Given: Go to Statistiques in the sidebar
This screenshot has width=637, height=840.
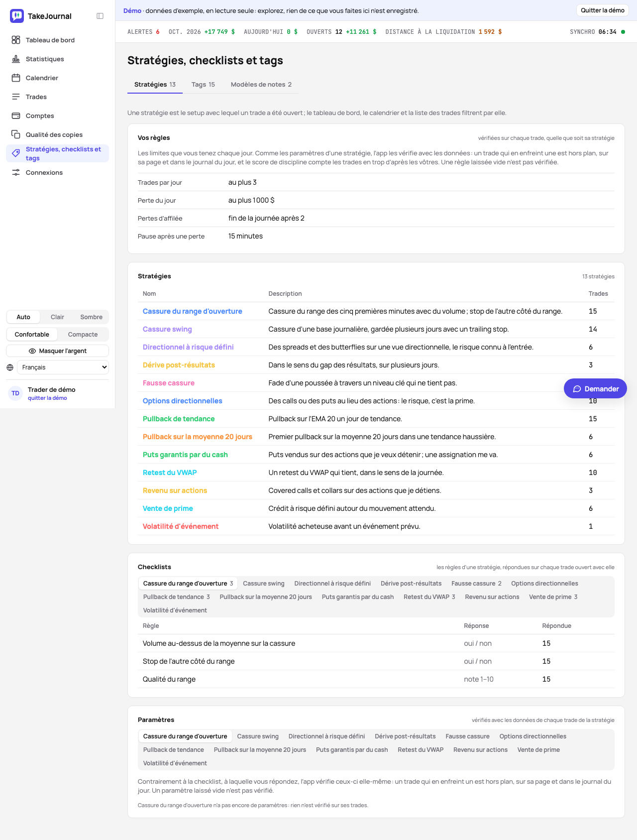Looking at the screenshot, I should [x=57, y=59].
